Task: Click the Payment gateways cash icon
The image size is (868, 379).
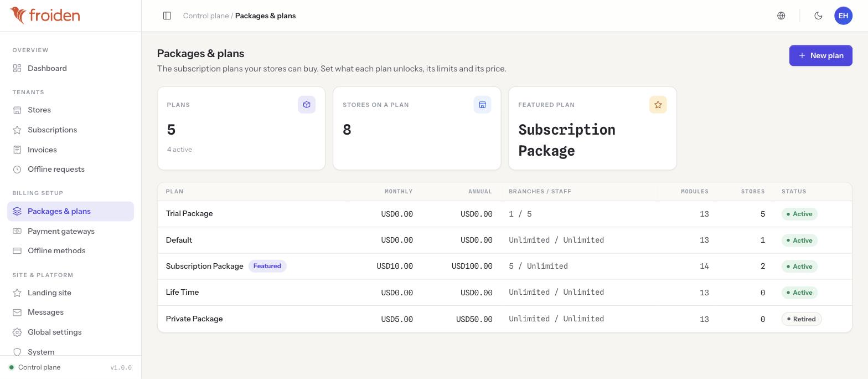Action: 17,231
